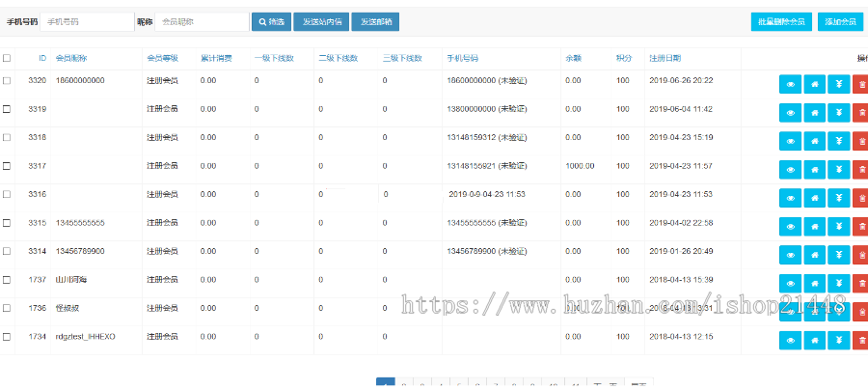The image size is (868, 390).
Task: View details of member 3314
Action: coord(790,255)
